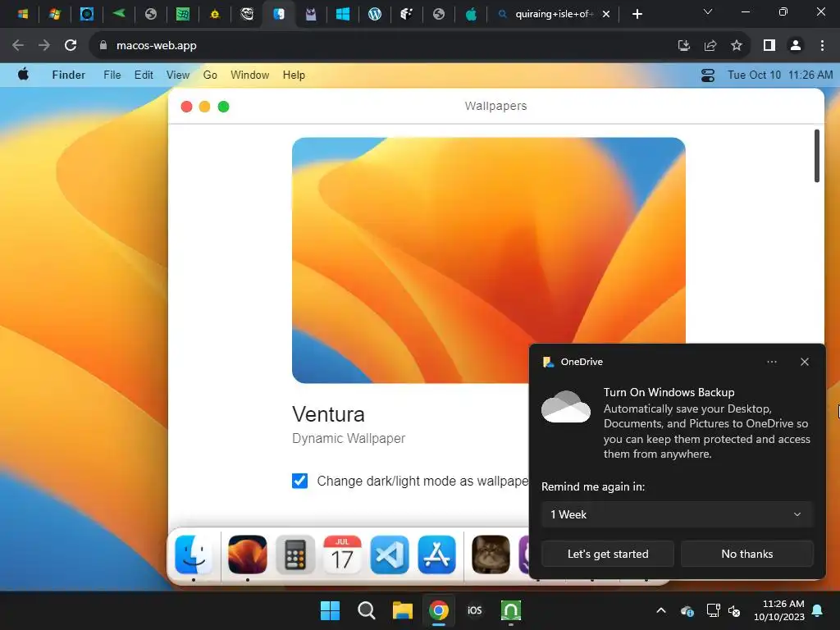Open Windows Start menu
Screen dimensions: 840x630
click(330, 610)
